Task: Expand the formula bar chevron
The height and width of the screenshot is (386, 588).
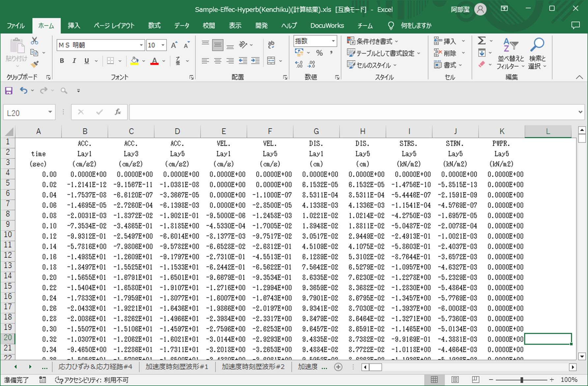Action: coord(580,112)
